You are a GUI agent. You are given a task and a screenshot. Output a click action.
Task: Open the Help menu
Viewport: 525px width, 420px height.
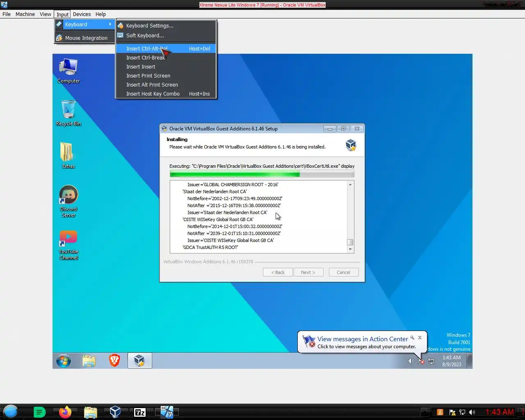coord(100,14)
